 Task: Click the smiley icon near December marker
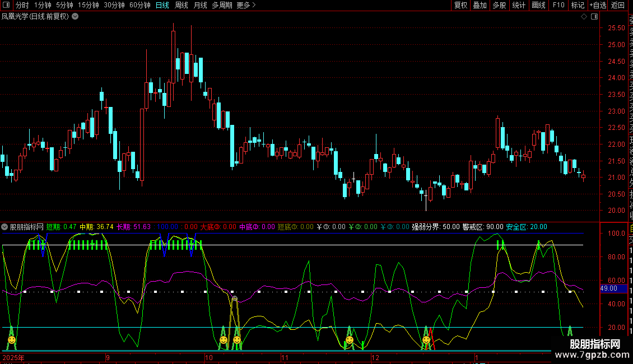(426, 340)
